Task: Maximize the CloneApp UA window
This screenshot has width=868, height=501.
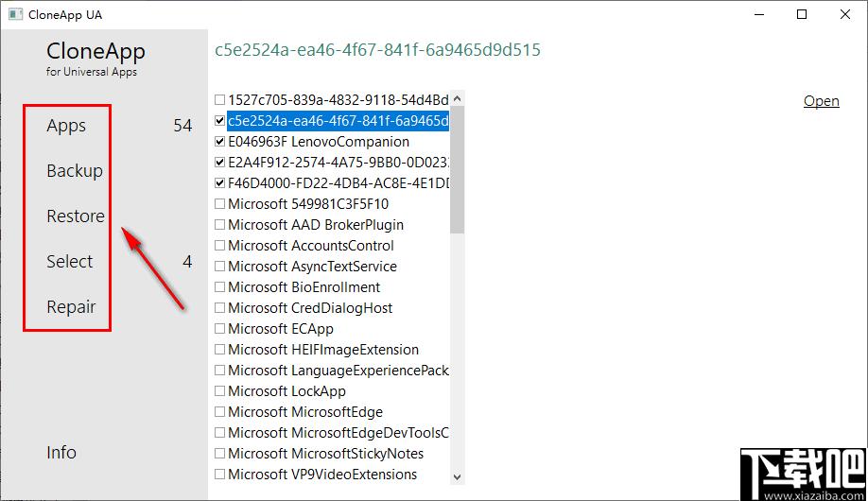Action: (802, 14)
